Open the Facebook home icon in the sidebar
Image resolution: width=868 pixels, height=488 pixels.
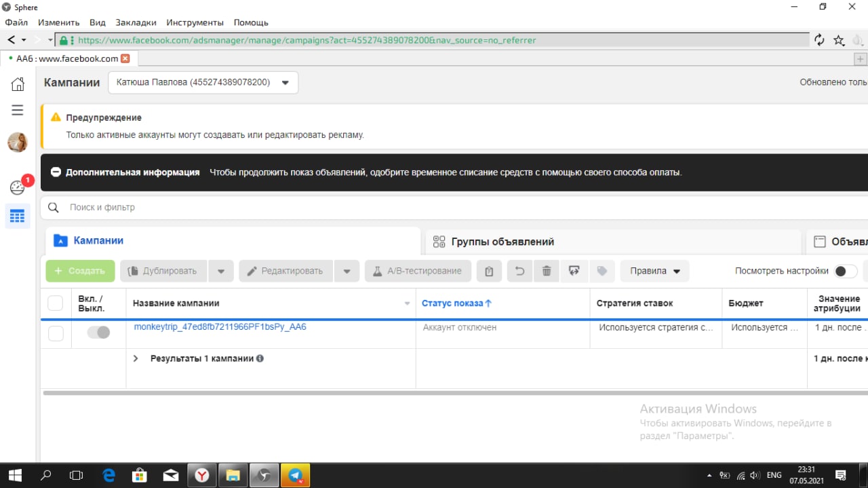point(18,83)
